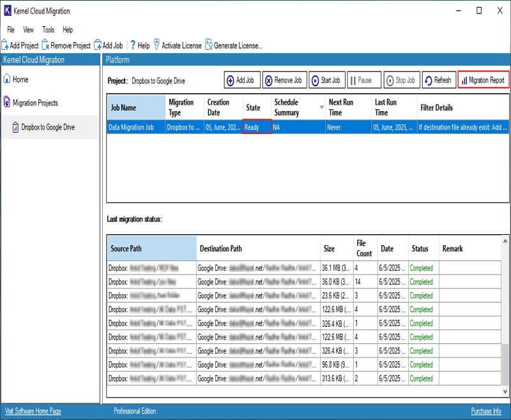
Task: Click the status list scroll down arrow
Action: point(505,391)
